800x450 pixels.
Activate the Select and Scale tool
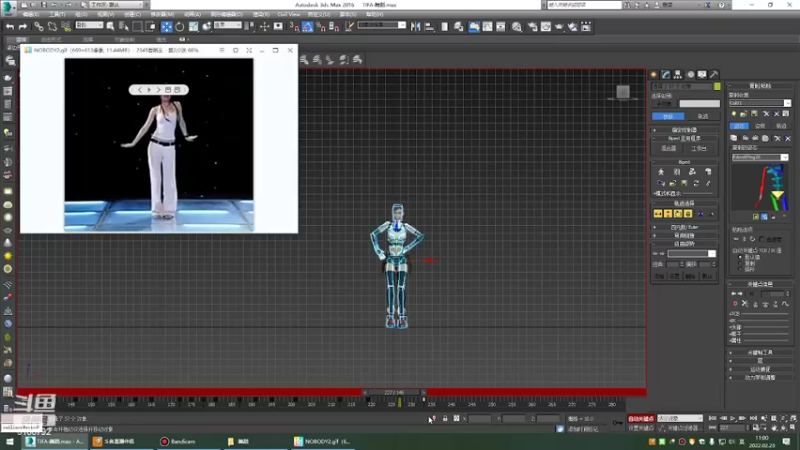pyautogui.click(x=193, y=27)
